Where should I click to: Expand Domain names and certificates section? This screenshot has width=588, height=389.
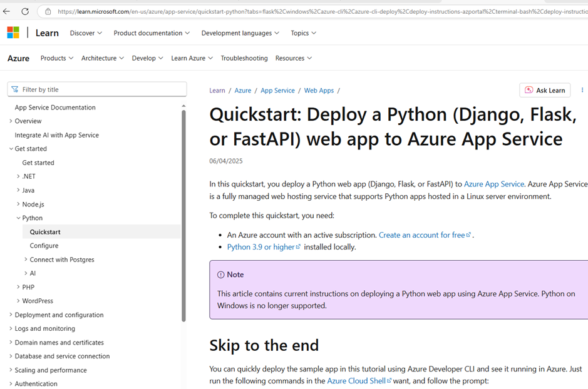point(11,343)
